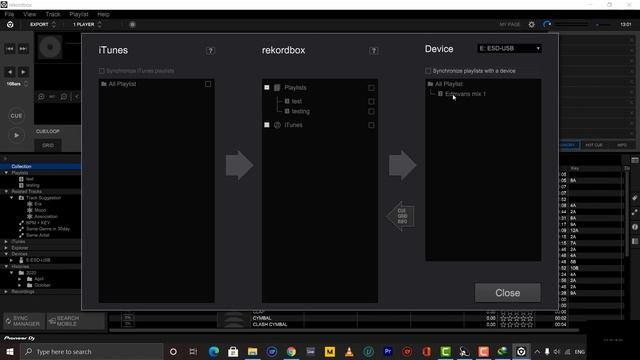The width and height of the screenshot is (640, 360).
Task: Open the Track menu
Action: click(x=53, y=14)
